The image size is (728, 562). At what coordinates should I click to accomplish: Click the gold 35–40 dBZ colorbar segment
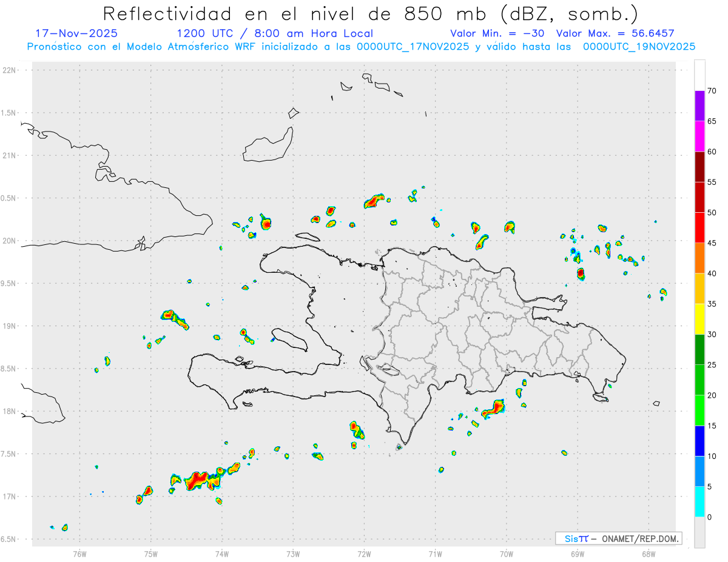point(699,289)
